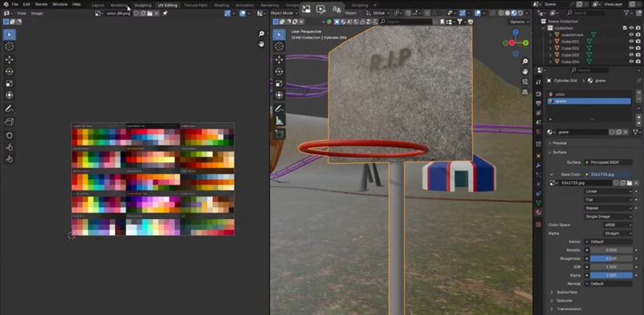644x315 pixels.
Task: Select the Measure tool in 3D viewport
Action: [x=280, y=121]
